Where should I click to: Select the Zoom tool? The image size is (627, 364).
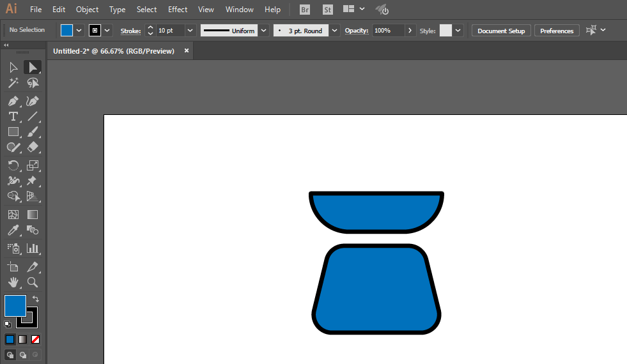click(x=33, y=282)
